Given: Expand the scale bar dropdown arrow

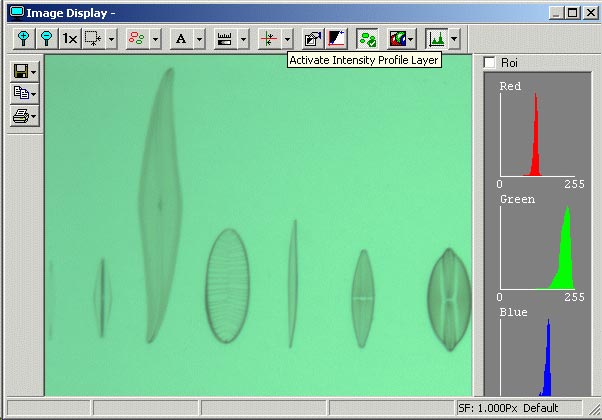Looking at the screenshot, I should coord(243,39).
